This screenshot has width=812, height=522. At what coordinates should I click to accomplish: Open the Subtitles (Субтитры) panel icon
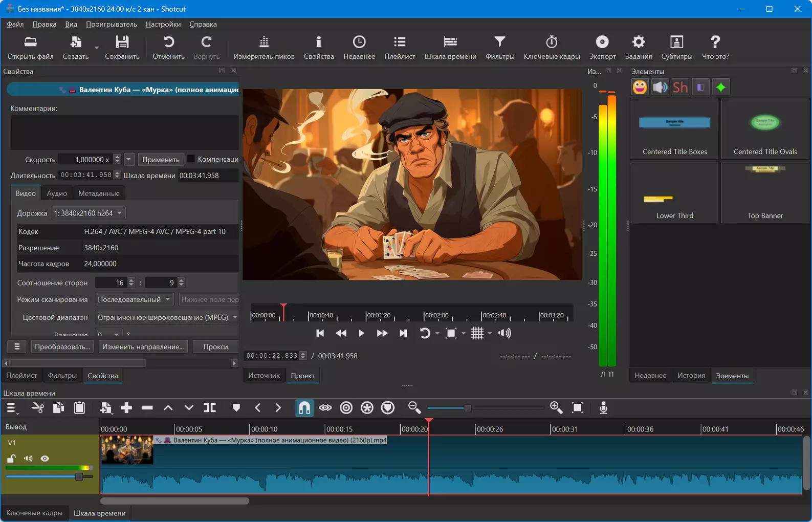coord(676,48)
